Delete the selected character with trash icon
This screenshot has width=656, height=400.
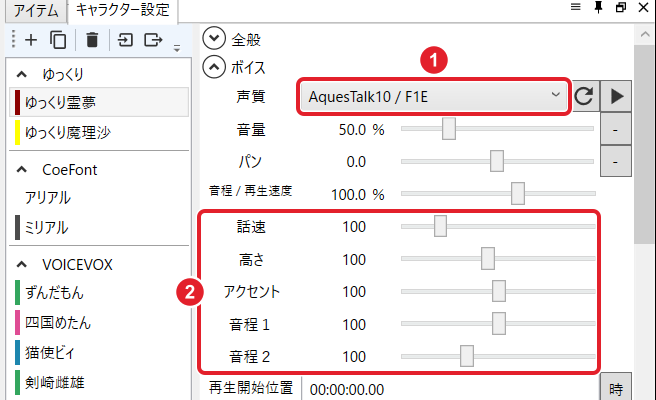(92, 40)
